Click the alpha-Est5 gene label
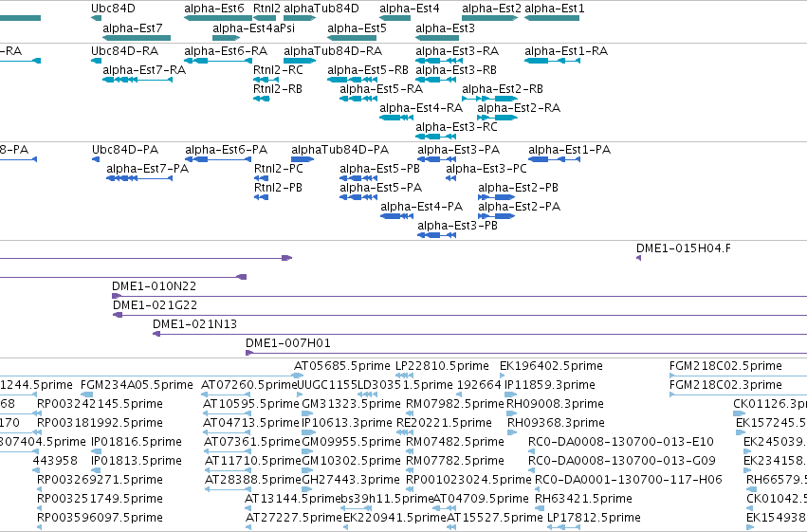This screenshot has width=807, height=532. point(357,28)
